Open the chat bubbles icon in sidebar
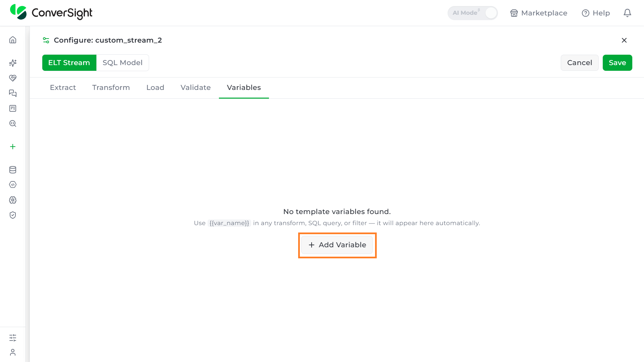This screenshot has height=362, width=644. pyautogui.click(x=13, y=93)
